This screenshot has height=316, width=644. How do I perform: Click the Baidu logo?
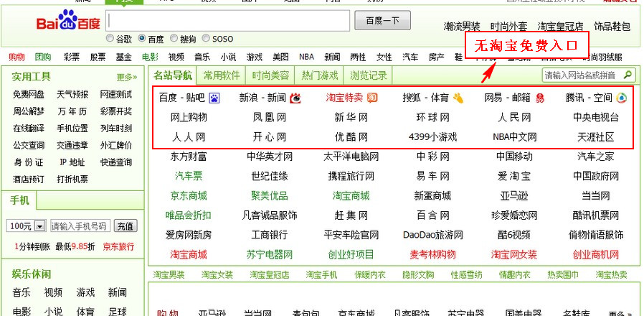[68, 22]
